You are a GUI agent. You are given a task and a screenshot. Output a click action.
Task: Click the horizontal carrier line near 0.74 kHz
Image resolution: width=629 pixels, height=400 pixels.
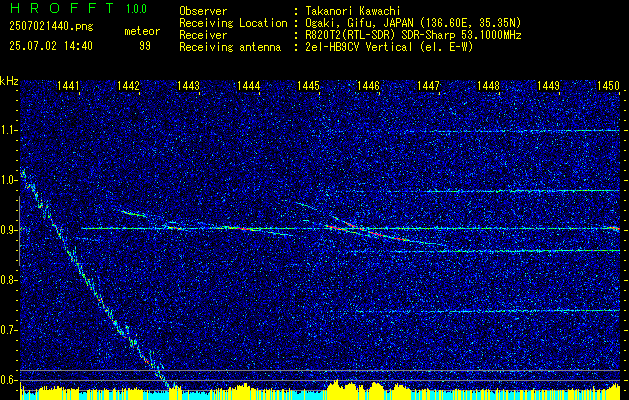coord(487,311)
